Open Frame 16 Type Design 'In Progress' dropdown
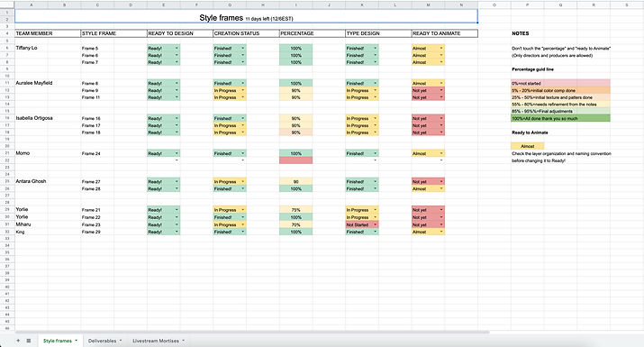The height and width of the screenshot is (347, 644). [x=375, y=118]
